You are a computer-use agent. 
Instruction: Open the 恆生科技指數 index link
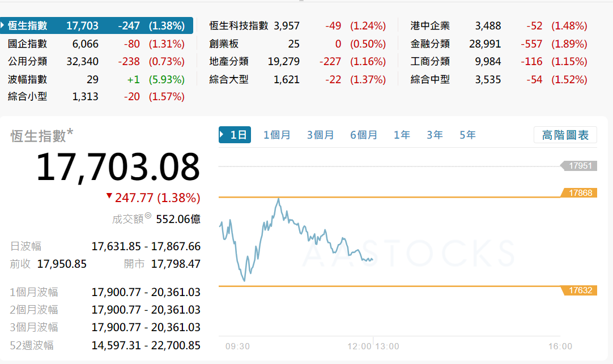(x=239, y=26)
